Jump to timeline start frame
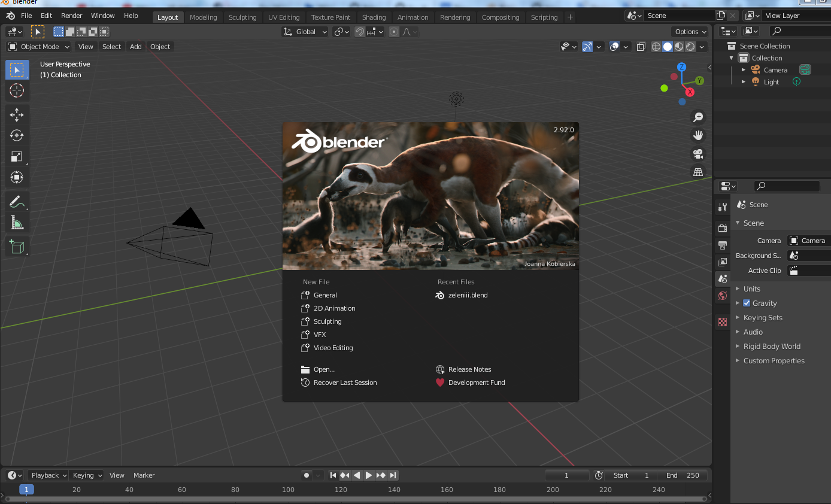 pos(333,475)
